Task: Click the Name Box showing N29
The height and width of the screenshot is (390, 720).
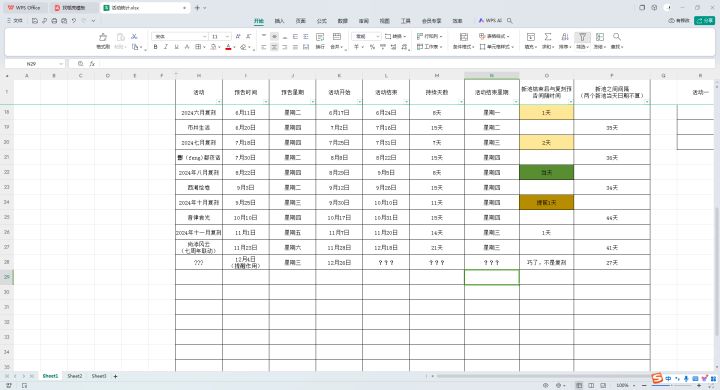Action: click(x=34, y=64)
